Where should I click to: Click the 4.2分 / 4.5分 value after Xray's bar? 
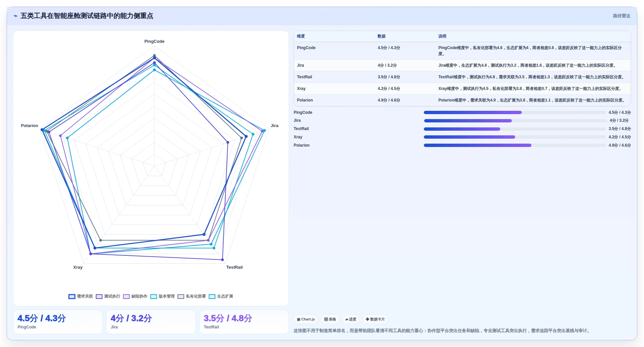click(620, 137)
